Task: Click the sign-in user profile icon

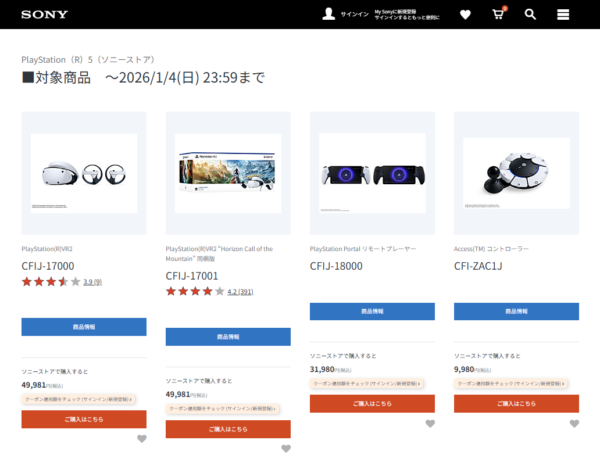Action: (x=329, y=14)
